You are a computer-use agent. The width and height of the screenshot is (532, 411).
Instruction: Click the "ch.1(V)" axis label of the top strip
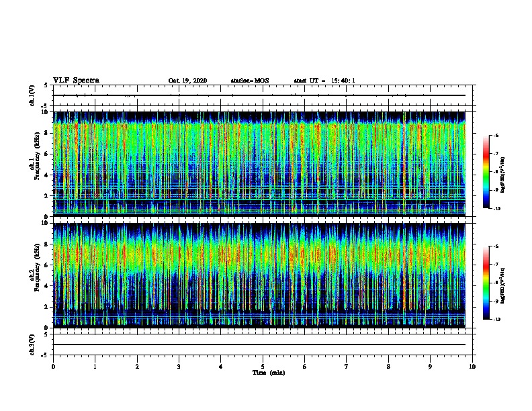tap(32, 95)
